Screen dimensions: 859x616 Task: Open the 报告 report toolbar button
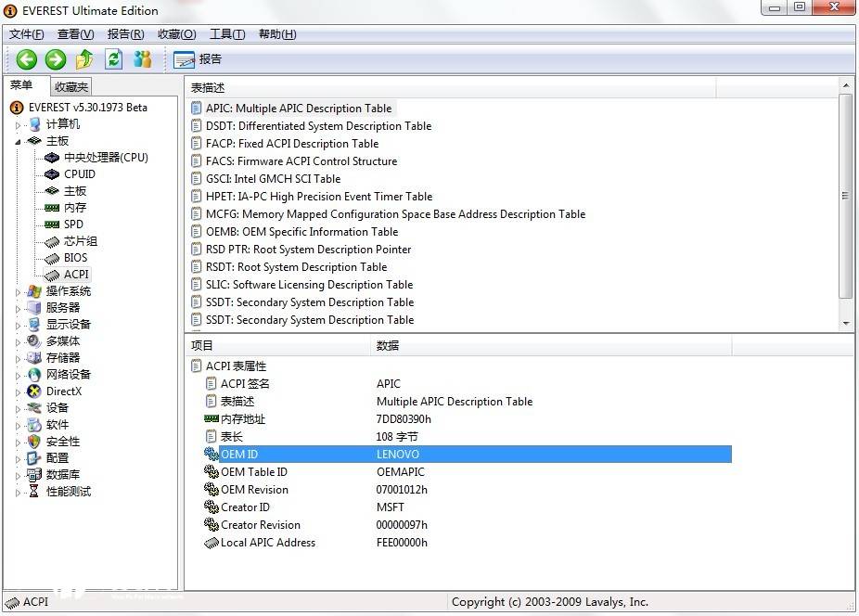coord(199,59)
